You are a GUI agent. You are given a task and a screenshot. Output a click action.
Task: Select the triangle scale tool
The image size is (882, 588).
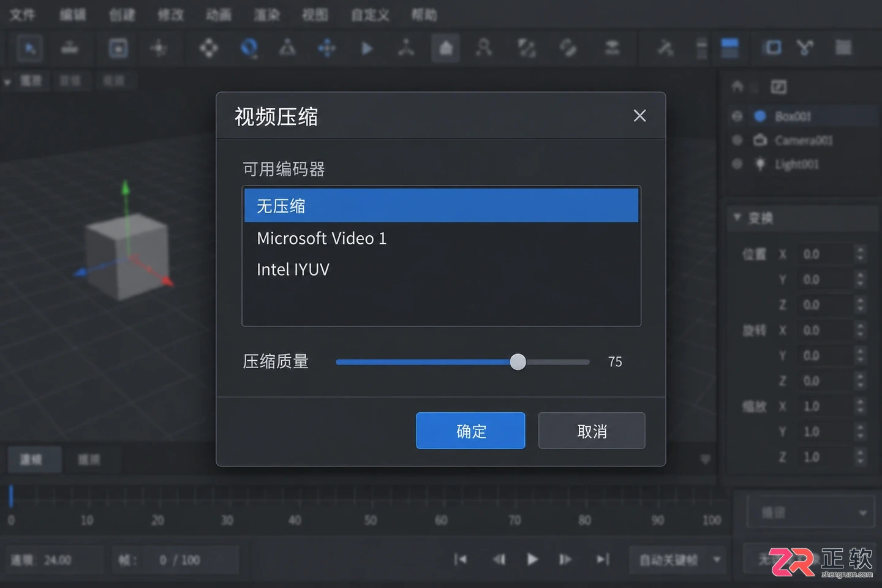click(287, 47)
